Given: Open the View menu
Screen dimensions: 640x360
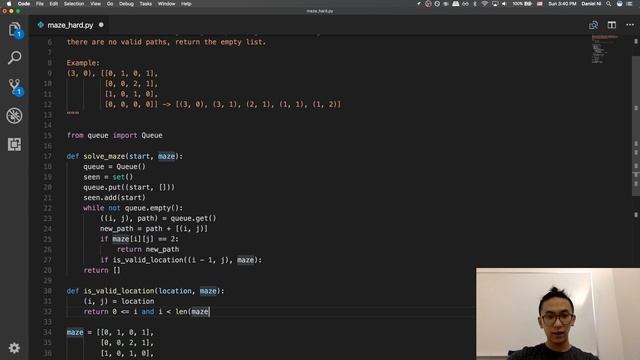Looking at the screenshot, I should [x=96, y=4].
